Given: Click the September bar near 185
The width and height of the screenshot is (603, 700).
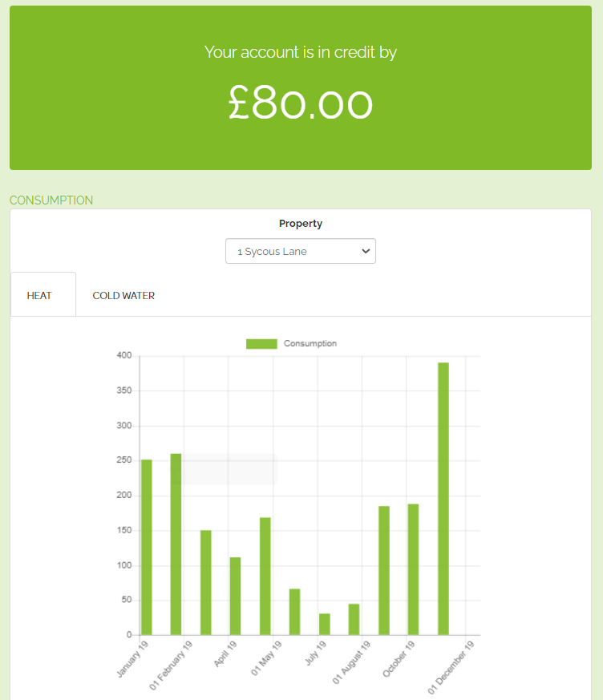Looking at the screenshot, I should click(x=383, y=571).
